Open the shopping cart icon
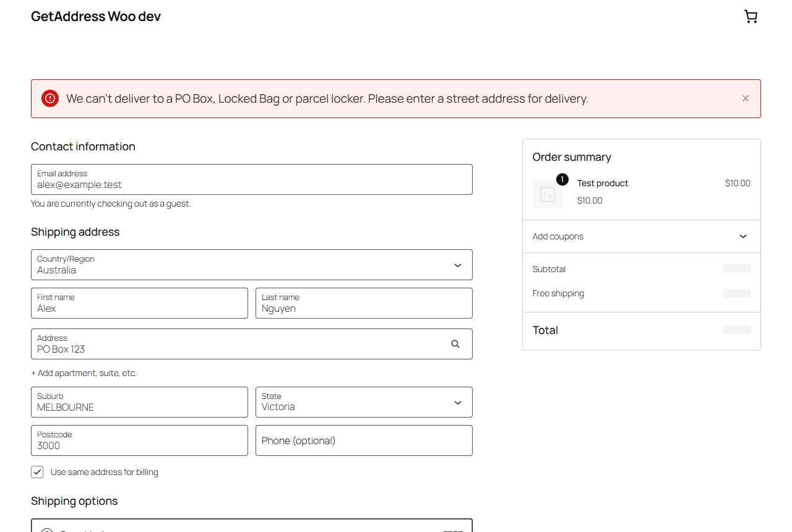The height and width of the screenshot is (532, 792). click(x=751, y=17)
